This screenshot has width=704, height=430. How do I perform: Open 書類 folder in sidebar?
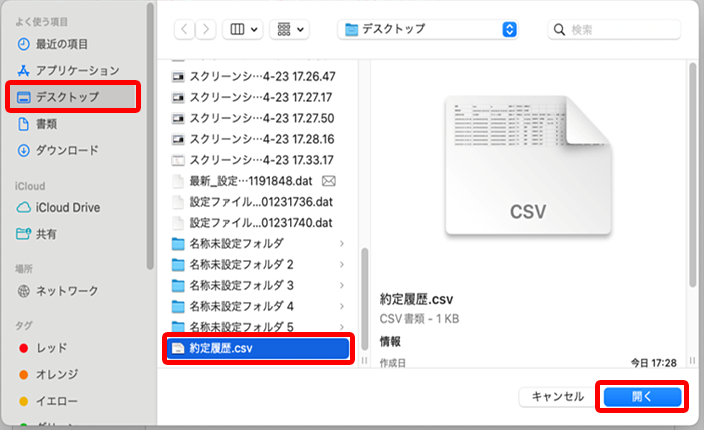pos(46,124)
